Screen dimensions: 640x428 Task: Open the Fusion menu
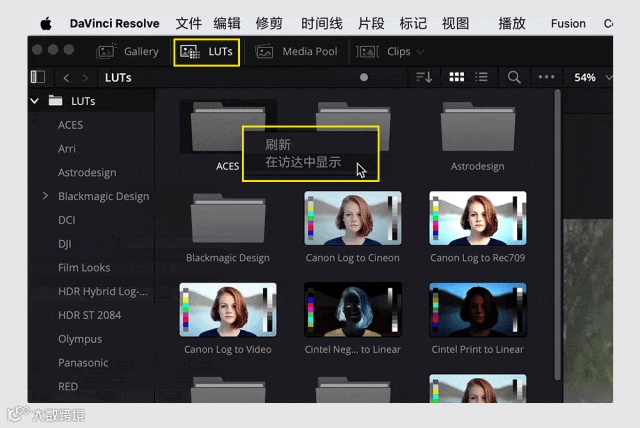tap(568, 24)
